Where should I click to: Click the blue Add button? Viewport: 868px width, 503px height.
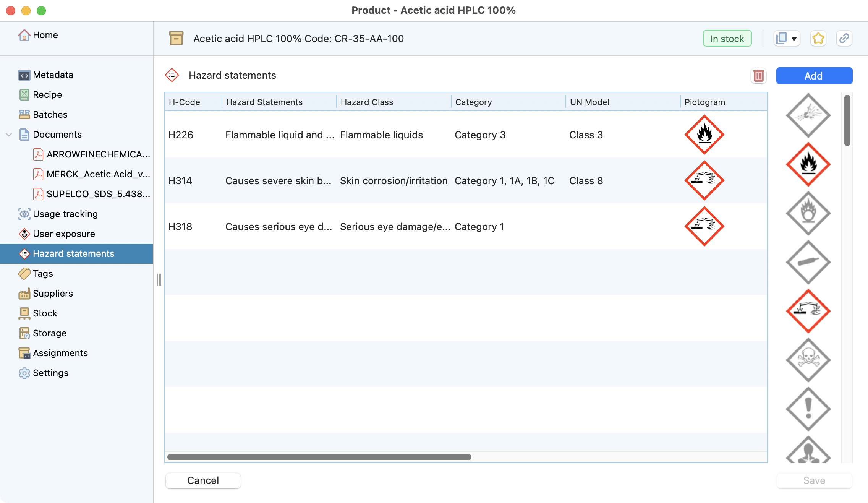[x=814, y=76]
